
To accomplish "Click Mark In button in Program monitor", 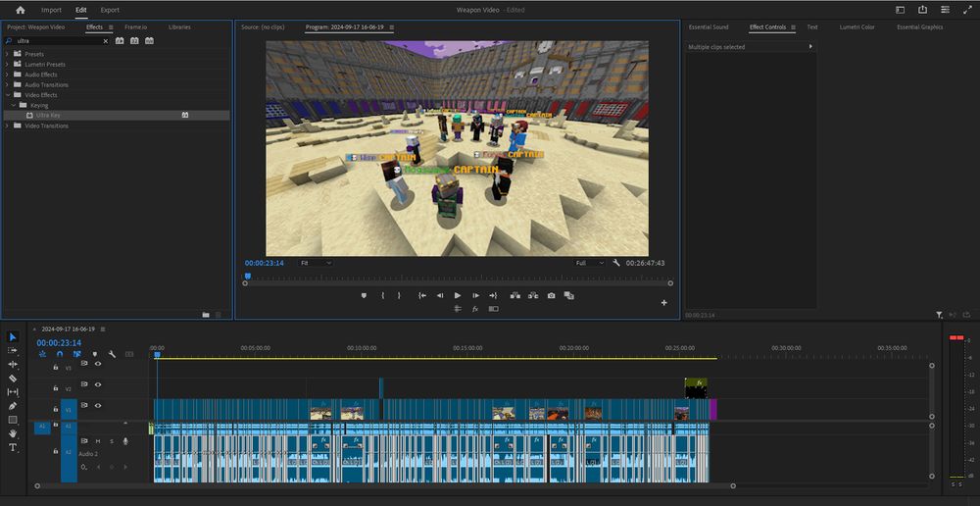I will 382,295.
